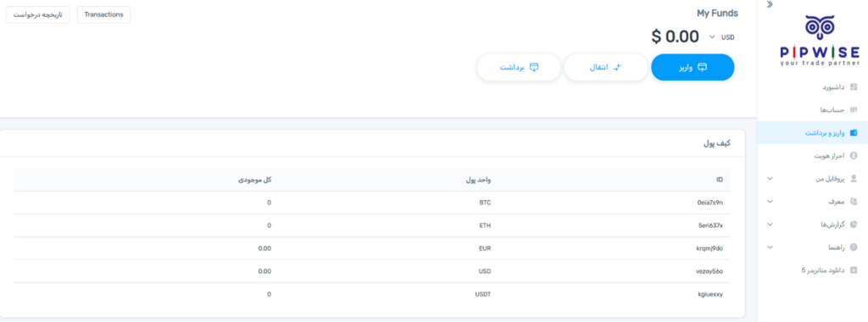Collapse the sidebar with the double-chevron icon
The height and width of the screenshot is (322, 868).
(770, 4)
